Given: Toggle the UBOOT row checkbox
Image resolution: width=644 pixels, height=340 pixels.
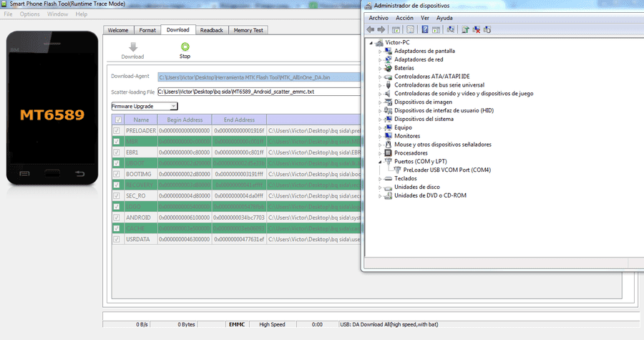Looking at the screenshot, I should tap(117, 163).
